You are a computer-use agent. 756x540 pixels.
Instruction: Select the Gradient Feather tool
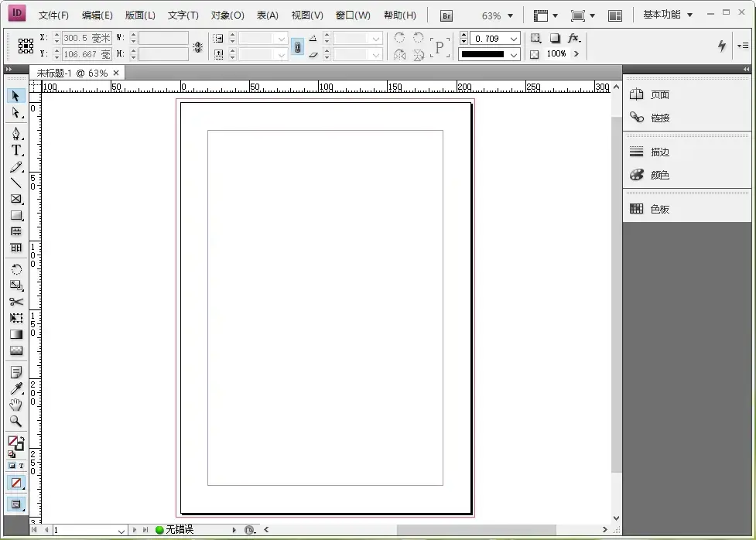point(16,350)
